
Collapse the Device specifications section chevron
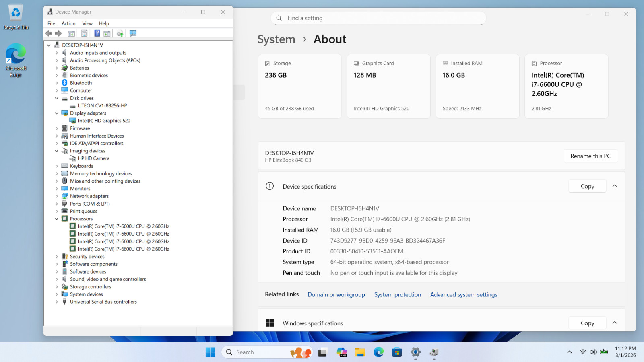615,186
